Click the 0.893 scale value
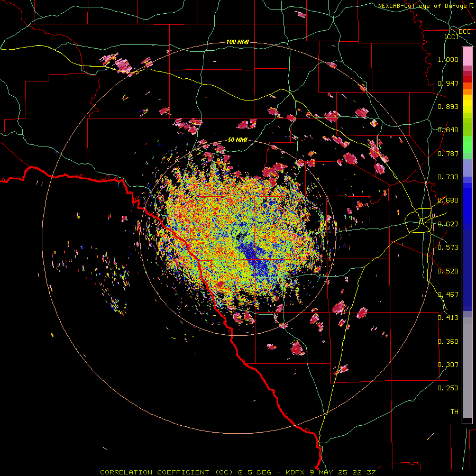 pos(448,106)
